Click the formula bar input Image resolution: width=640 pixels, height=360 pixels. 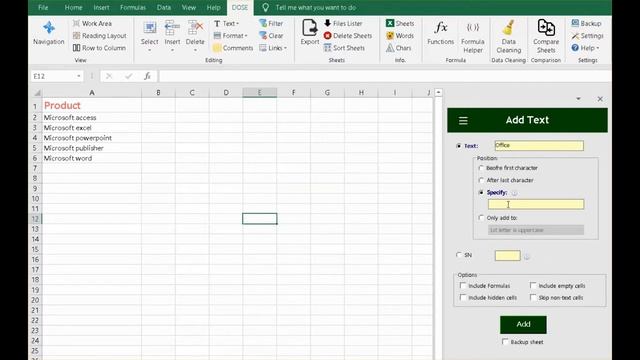[385, 76]
